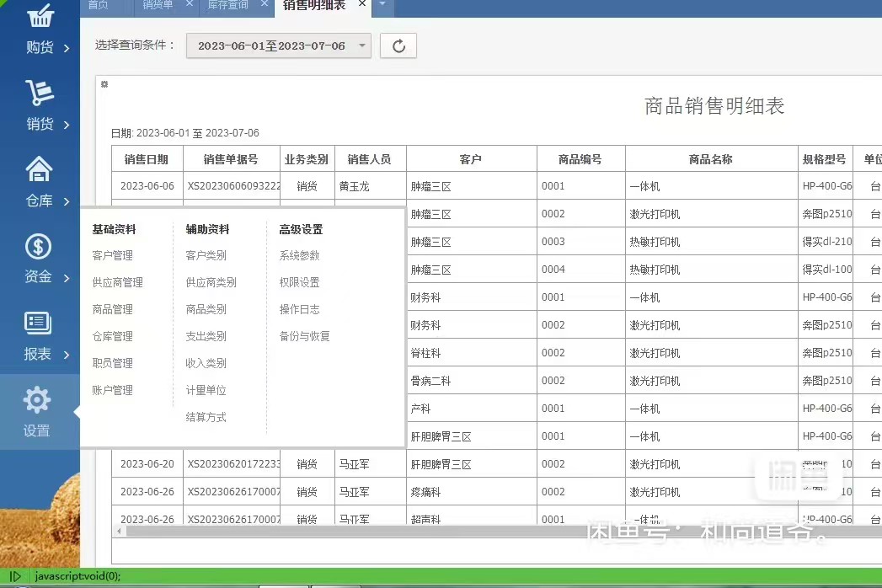Screen dimensions: 882x588
Task: Close the 库存查询 tab
Action: pyautogui.click(x=265, y=4)
